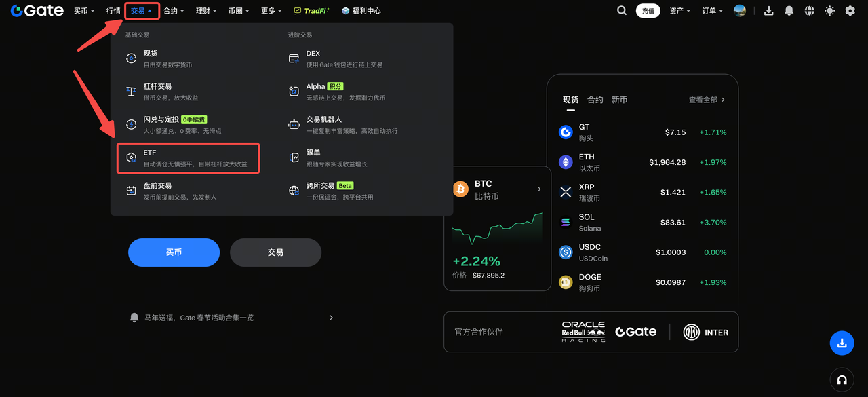This screenshot has height=397, width=868.
Task: Click the user avatar picture
Action: tap(740, 11)
